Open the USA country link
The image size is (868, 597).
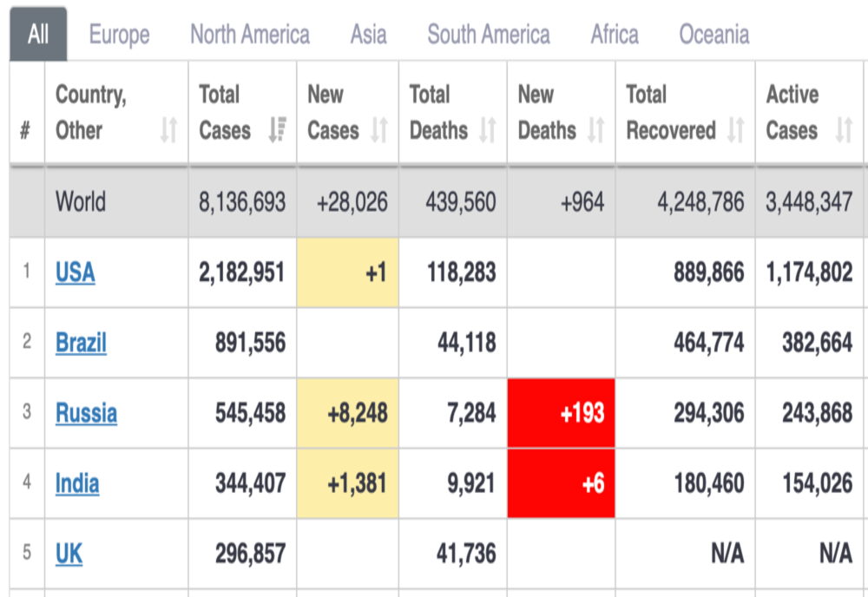point(76,272)
